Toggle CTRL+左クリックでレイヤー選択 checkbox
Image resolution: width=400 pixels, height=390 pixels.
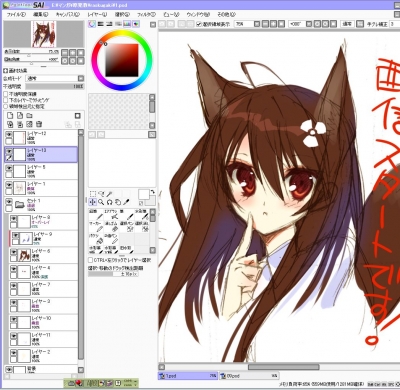pos(91,260)
